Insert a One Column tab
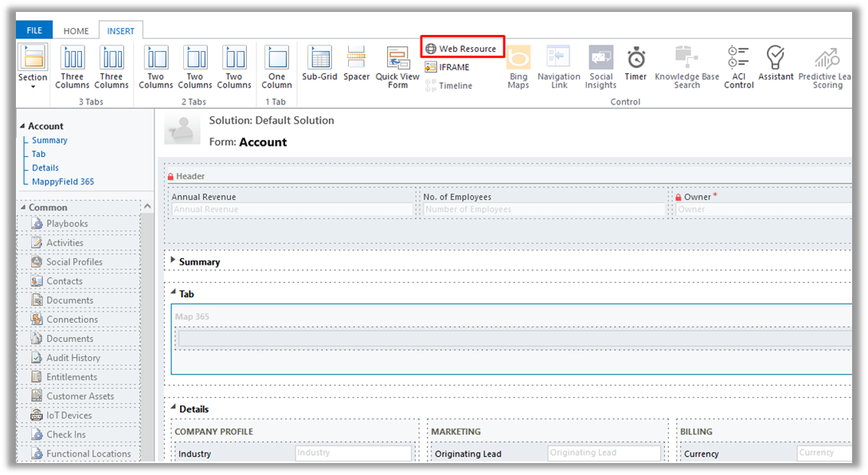The width and height of the screenshot is (868, 475). click(276, 67)
